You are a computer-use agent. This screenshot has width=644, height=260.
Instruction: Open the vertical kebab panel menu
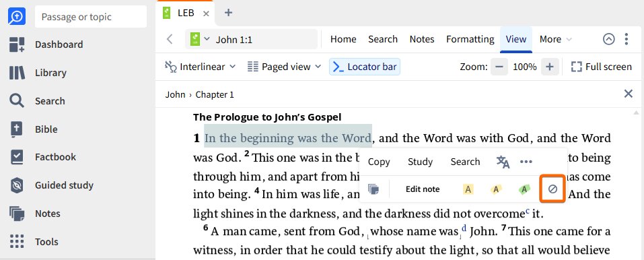point(627,39)
